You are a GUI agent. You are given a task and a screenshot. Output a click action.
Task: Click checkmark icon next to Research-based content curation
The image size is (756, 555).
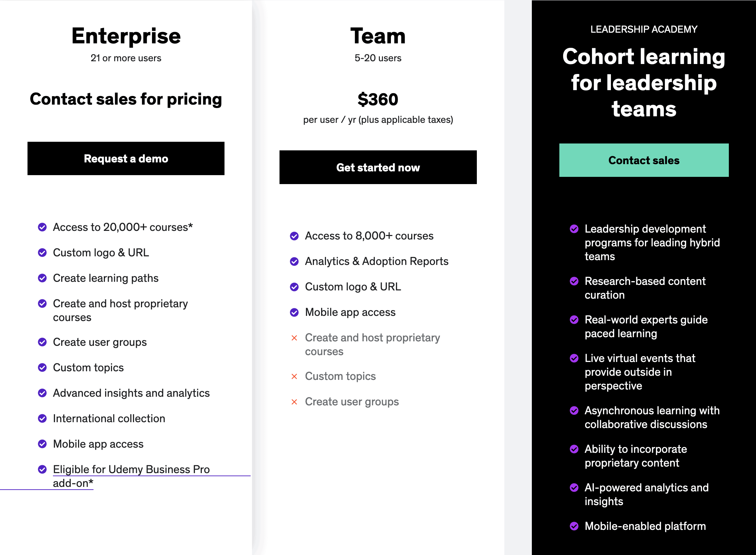tap(574, 281)
